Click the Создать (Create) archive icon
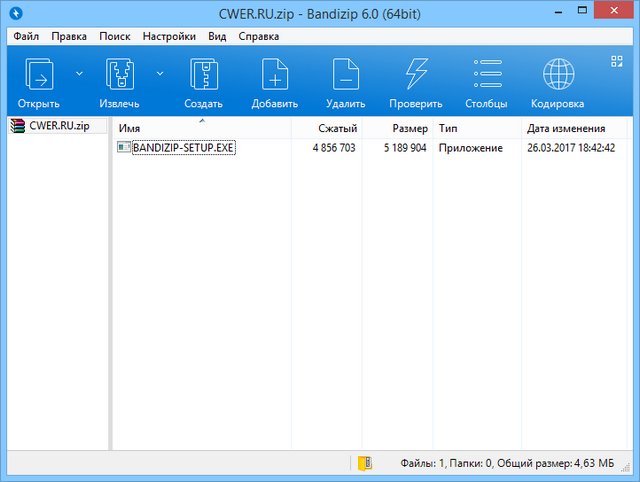Viewport: 640px width, 482px height. 203,76
